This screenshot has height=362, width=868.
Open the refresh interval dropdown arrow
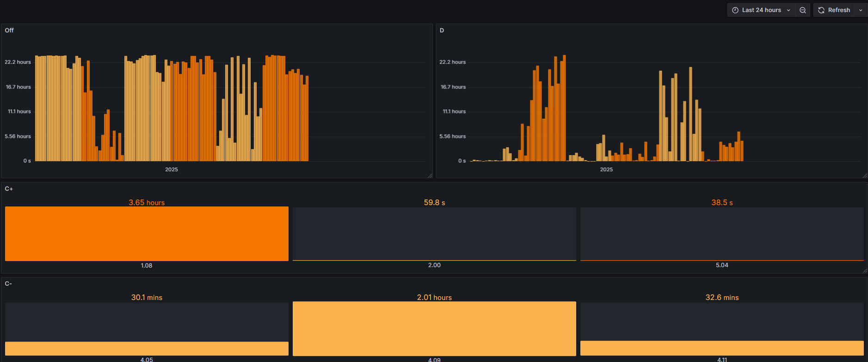point(861,10)
